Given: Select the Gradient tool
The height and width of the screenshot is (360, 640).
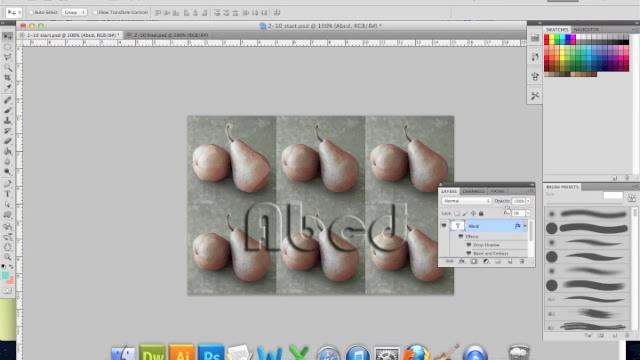Looking at the screenshot, I should (x=7, y=151).
